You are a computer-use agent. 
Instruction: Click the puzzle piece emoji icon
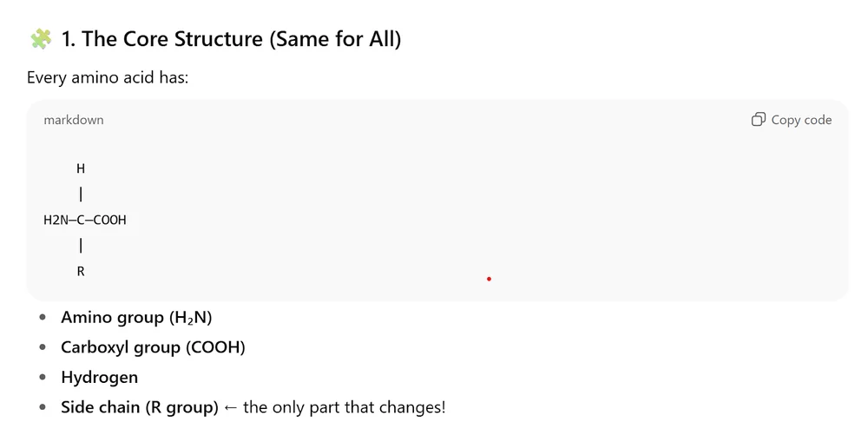[40, 39]
